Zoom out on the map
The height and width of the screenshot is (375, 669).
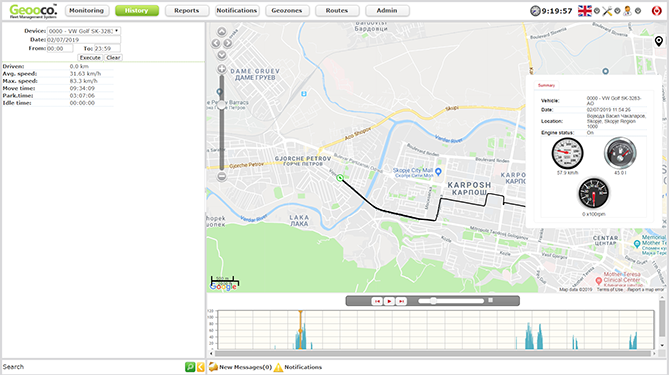(x=222, y=176)
